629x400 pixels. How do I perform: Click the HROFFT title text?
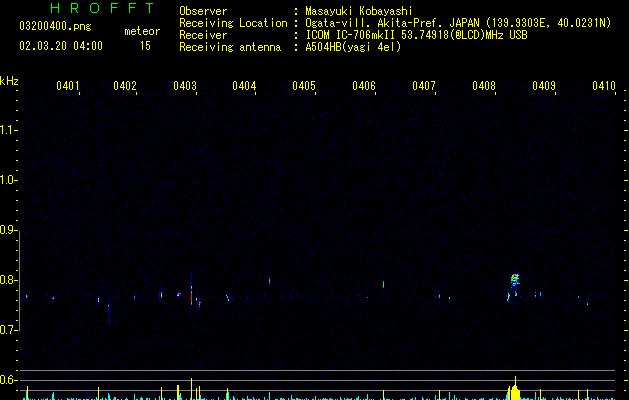tap(102, 8)
